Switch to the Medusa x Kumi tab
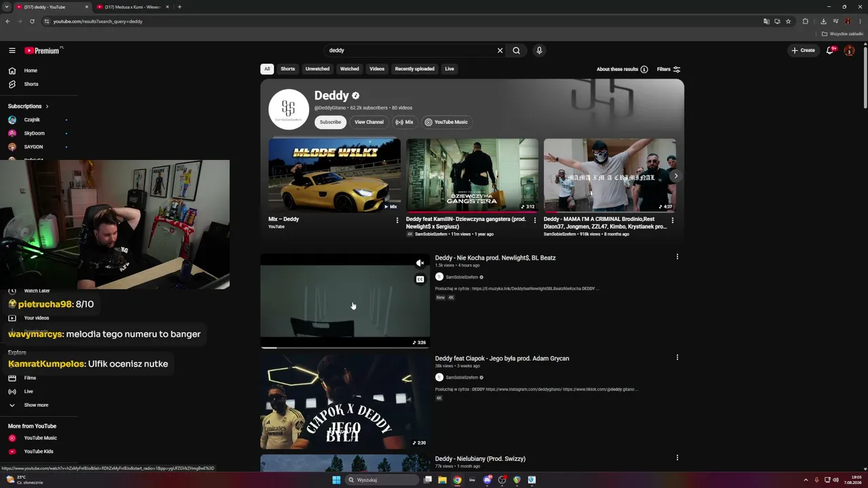 click(x=133, y=7)
